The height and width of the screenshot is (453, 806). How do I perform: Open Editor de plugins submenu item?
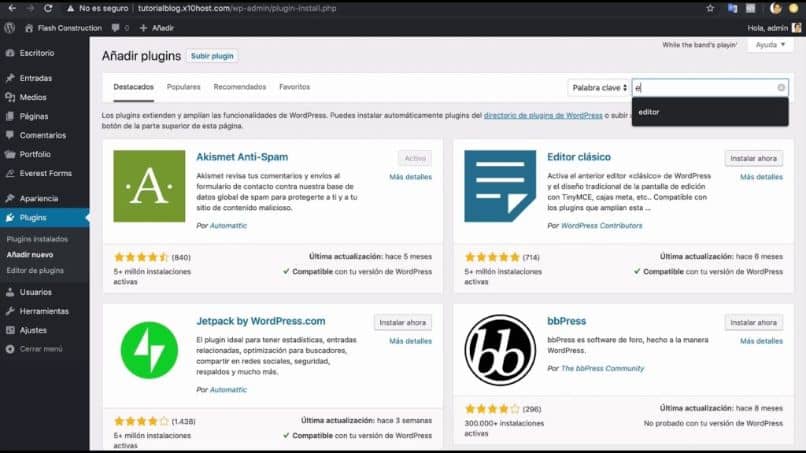point(35,270)
